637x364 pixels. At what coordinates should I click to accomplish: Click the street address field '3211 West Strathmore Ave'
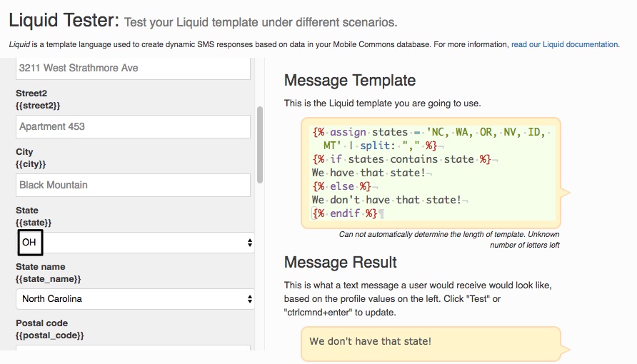tap(134, 69)
